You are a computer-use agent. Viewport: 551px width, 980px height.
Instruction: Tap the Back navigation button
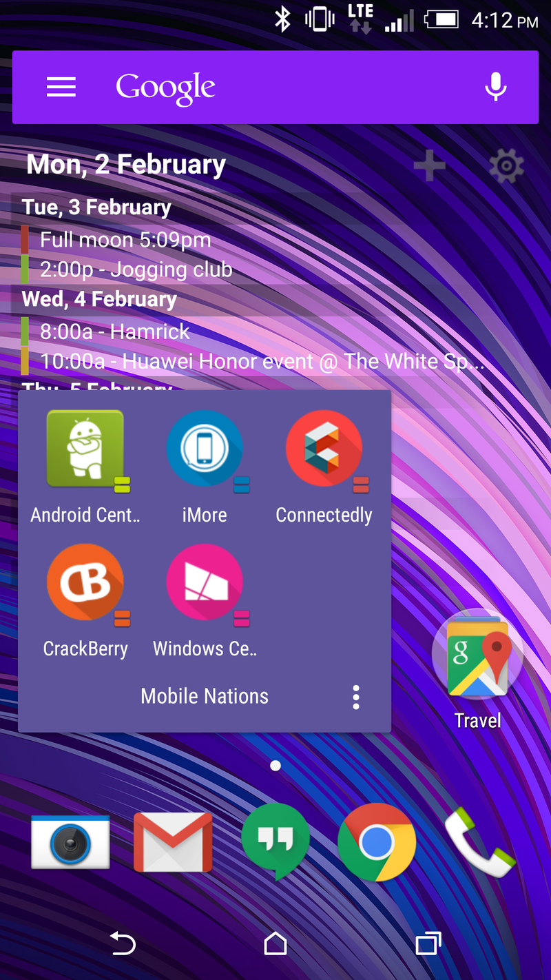[x=123, y=944]
